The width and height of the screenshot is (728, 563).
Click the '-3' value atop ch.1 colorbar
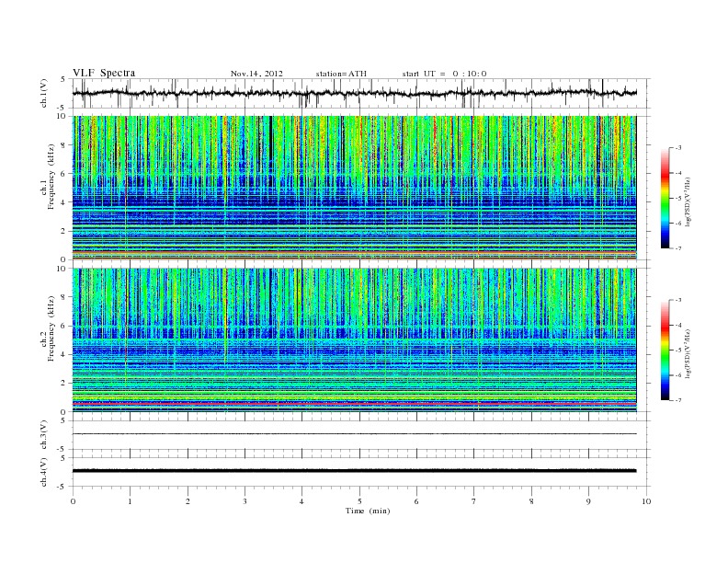(678, 148)
